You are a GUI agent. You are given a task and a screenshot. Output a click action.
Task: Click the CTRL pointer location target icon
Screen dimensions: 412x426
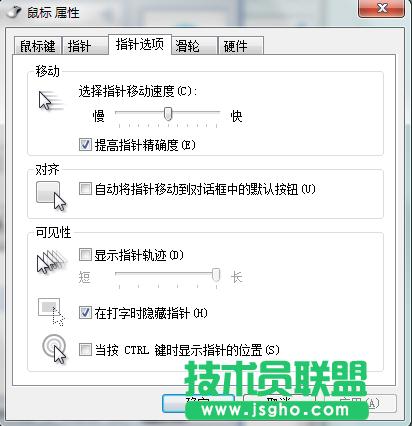[x=54, y=348]
